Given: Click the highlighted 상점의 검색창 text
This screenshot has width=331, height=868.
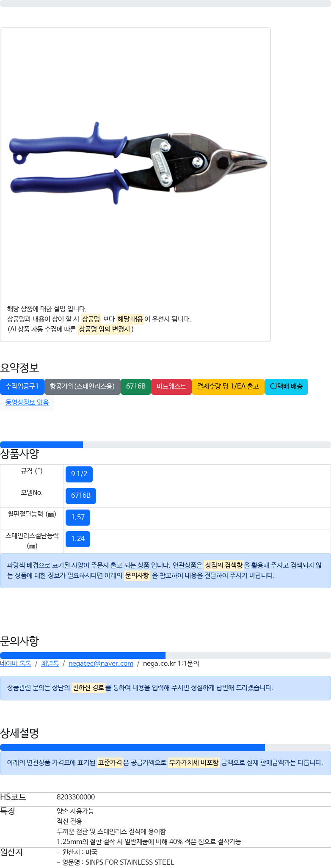Looking at the screenshot, I should pyautogui.click(x=223, y=565).
